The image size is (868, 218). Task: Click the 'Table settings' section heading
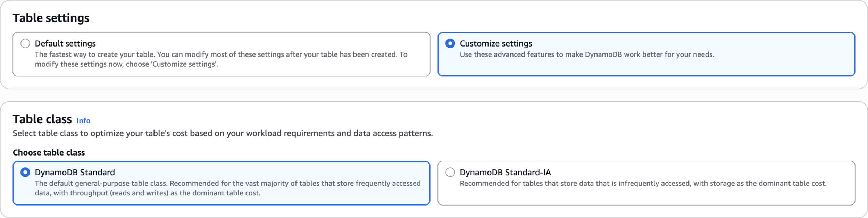click(x=51, y=18)
